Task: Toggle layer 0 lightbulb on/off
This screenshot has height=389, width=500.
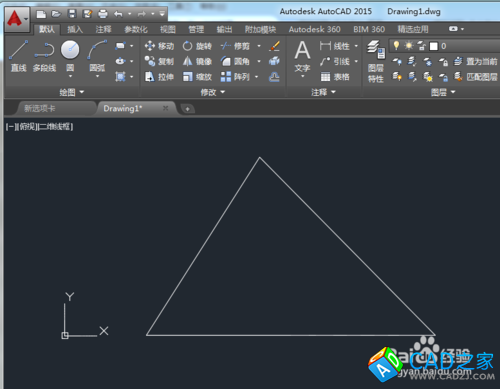Action: point(396,46)
